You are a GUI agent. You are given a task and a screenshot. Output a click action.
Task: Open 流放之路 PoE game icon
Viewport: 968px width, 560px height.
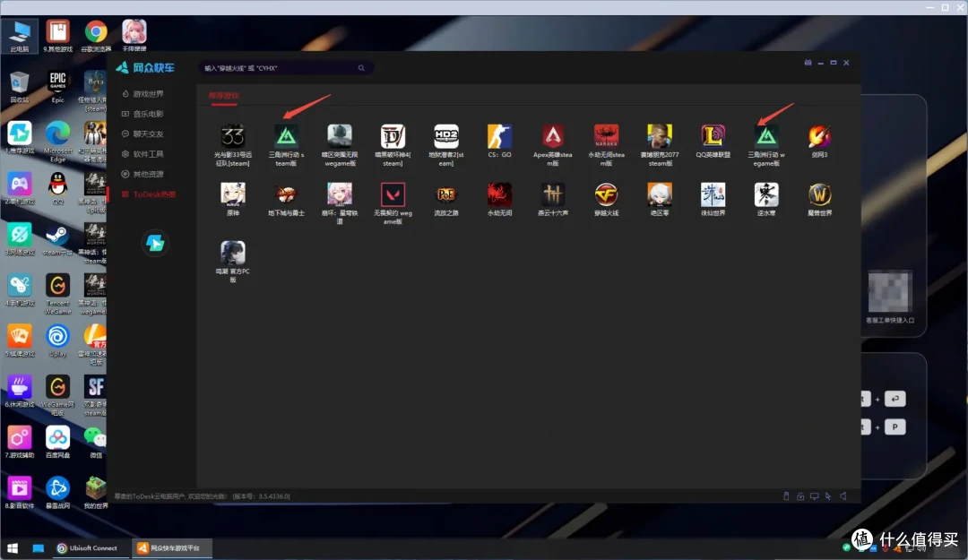pyautogui.click(x=445, y=194)
